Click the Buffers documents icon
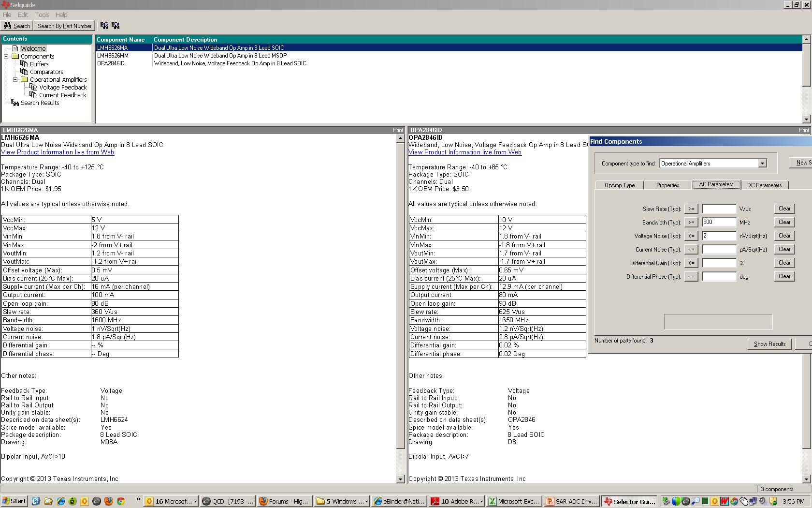Viewport: 812px width, 508px height. [x=24, y=64]
